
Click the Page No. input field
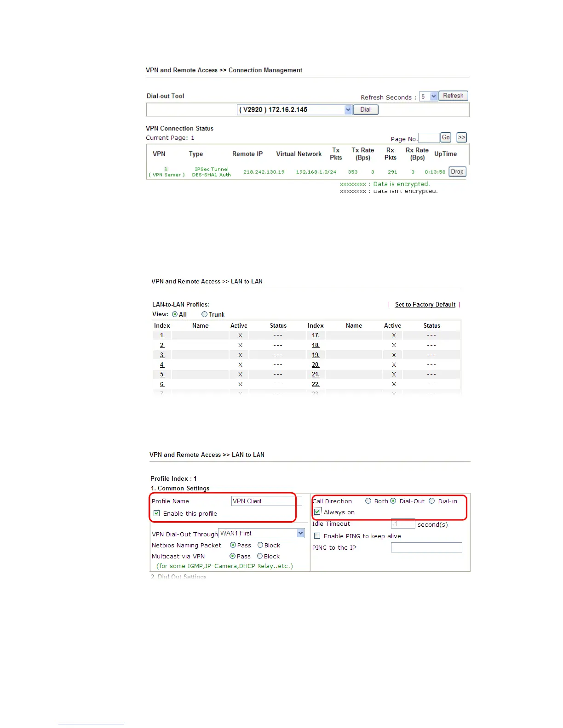pyautogui.click(x=429, y=138)
